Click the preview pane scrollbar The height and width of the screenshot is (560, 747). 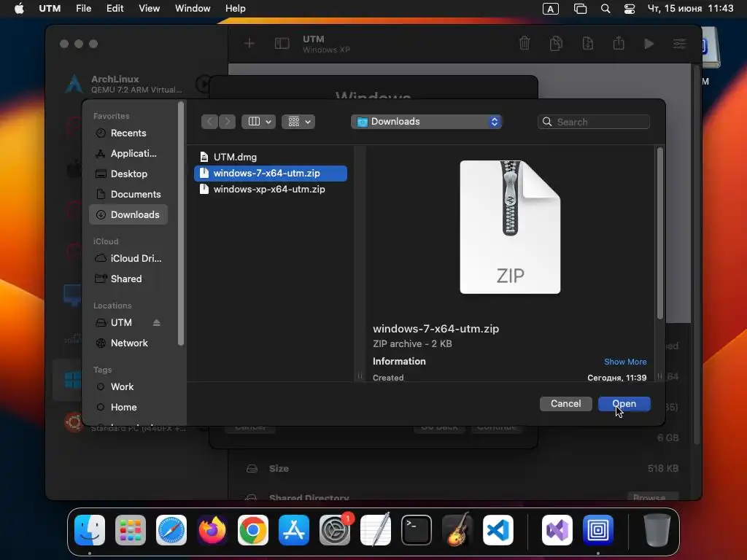tap(659, 233)
